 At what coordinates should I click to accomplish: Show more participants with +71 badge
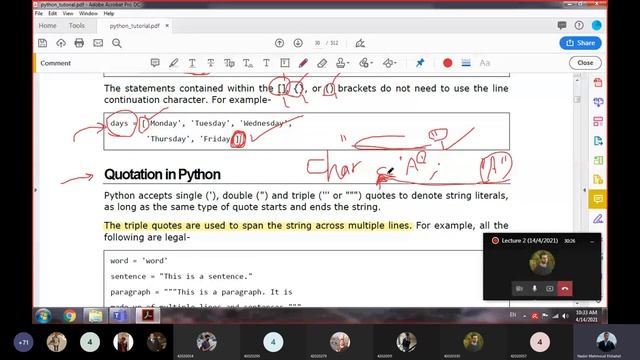pyautogui.click(x=24, y=342)
